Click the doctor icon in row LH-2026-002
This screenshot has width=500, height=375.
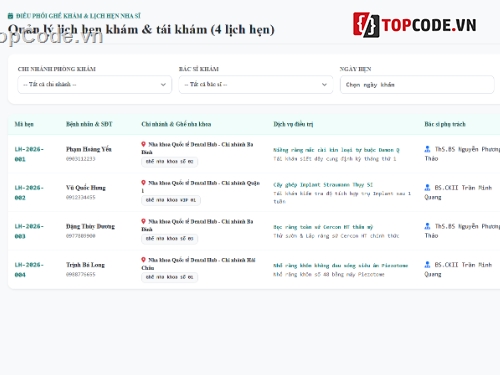[x=427, y=187]
